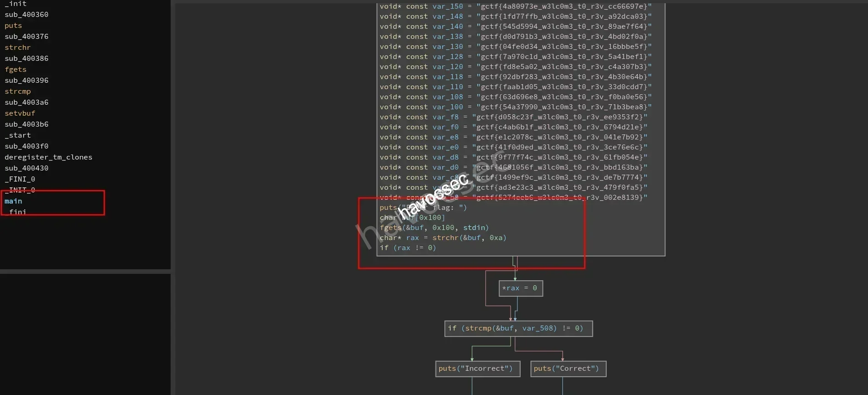This screenshot has height=395, width=868.
Task: Select _start in the function list
Action: point(17,135)
